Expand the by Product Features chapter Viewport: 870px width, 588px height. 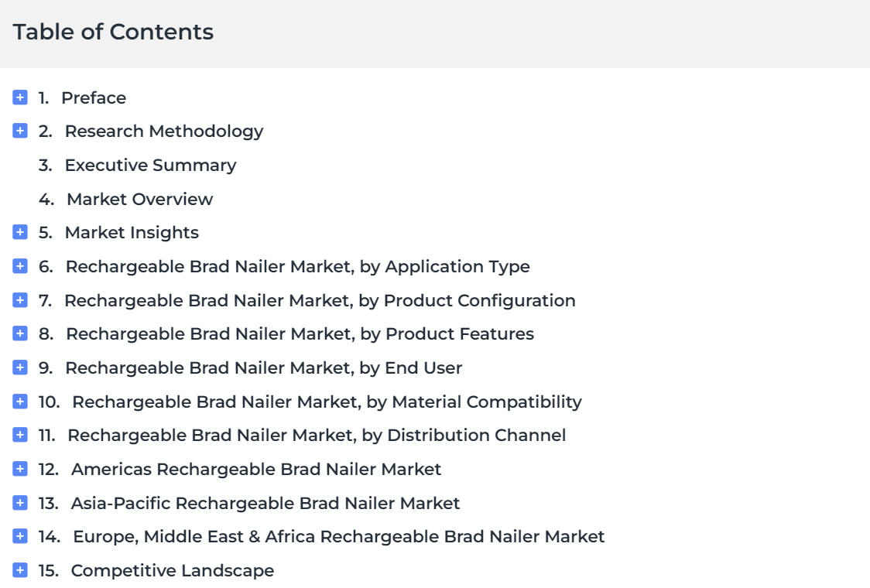(20, 333)
